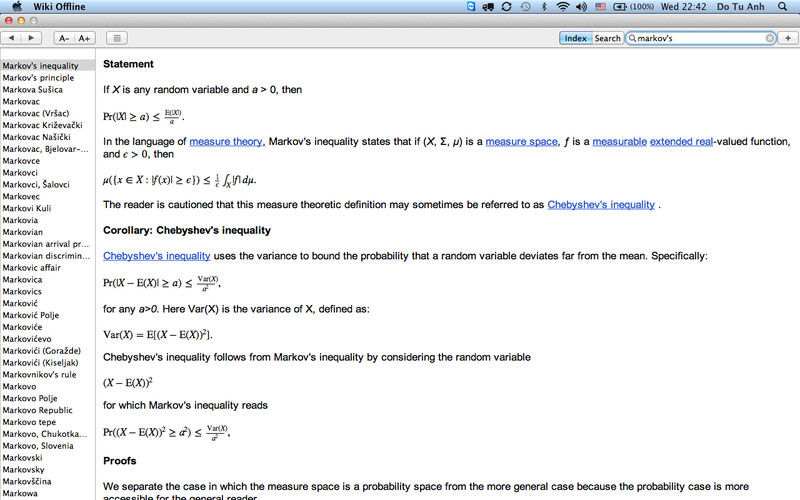The width and height of the screenshot is (800, 500).
Task: Open the Wiki Offline application menu
Action: point(59,7)
